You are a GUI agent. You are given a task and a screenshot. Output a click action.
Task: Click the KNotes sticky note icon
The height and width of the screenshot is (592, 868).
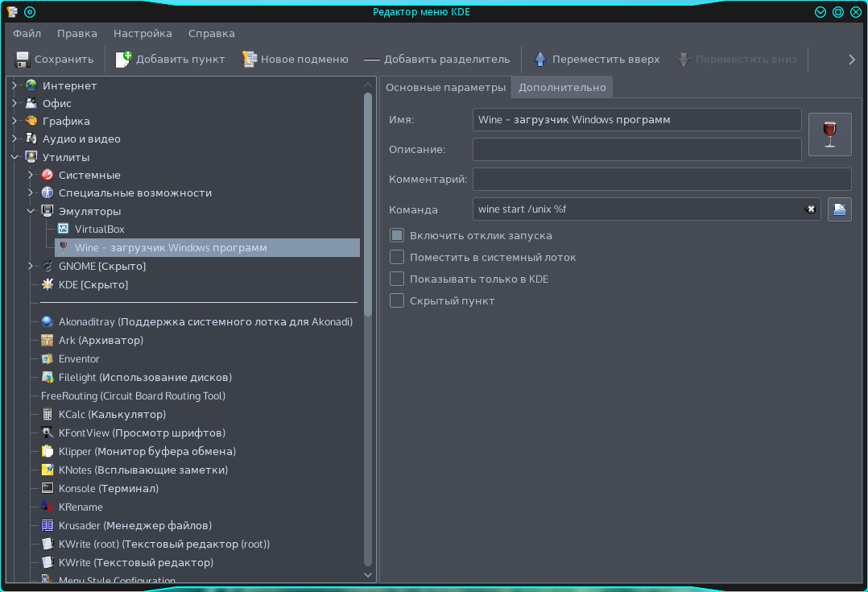[48, 470]
